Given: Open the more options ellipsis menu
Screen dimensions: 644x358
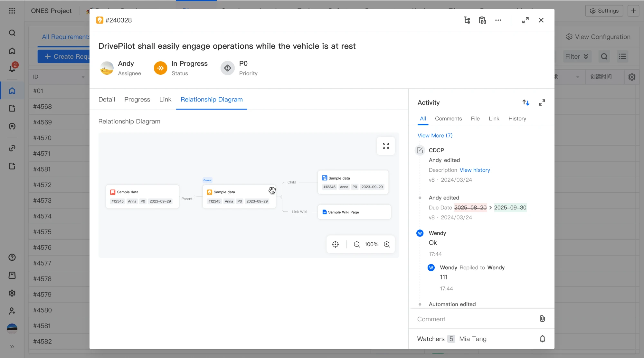Looking at the screenshot, I should point(498,20).
